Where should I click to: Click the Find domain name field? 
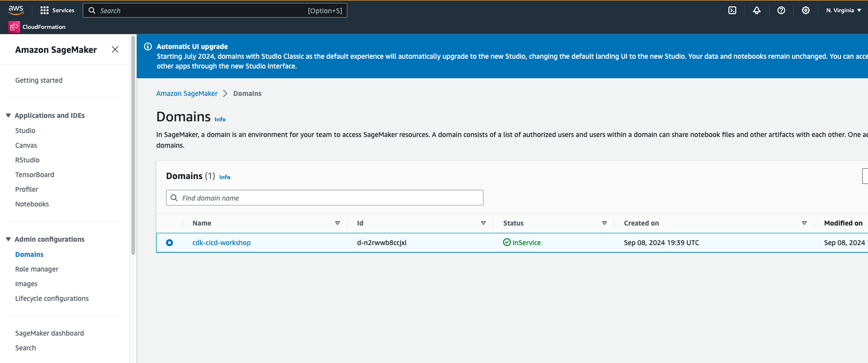point(325,198)
